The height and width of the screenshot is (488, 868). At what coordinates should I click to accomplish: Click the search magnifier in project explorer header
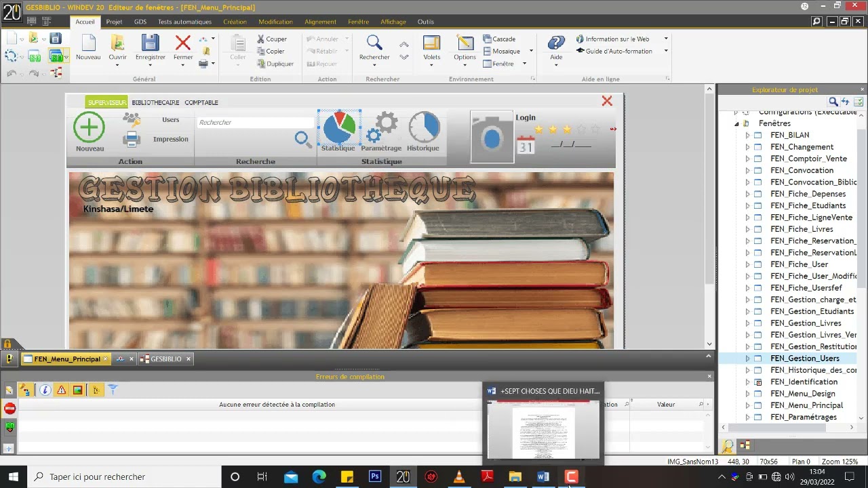[x=833, y=102]
